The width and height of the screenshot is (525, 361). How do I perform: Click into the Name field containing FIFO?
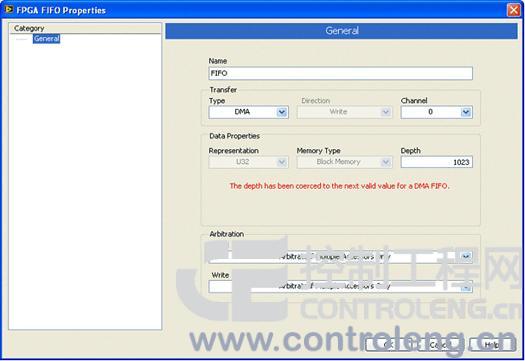pyautogui.click(x=341, y=73)
